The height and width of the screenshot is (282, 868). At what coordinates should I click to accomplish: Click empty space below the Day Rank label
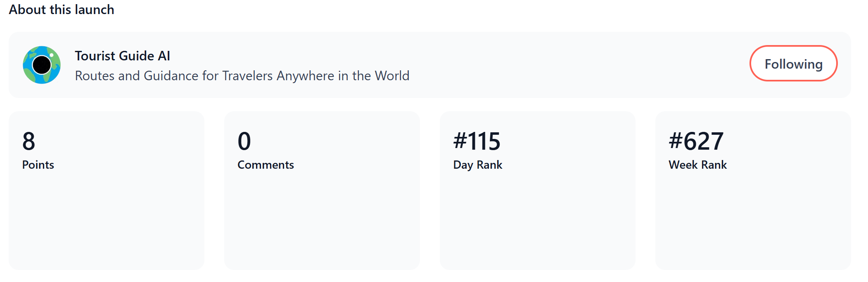(537, 219)
